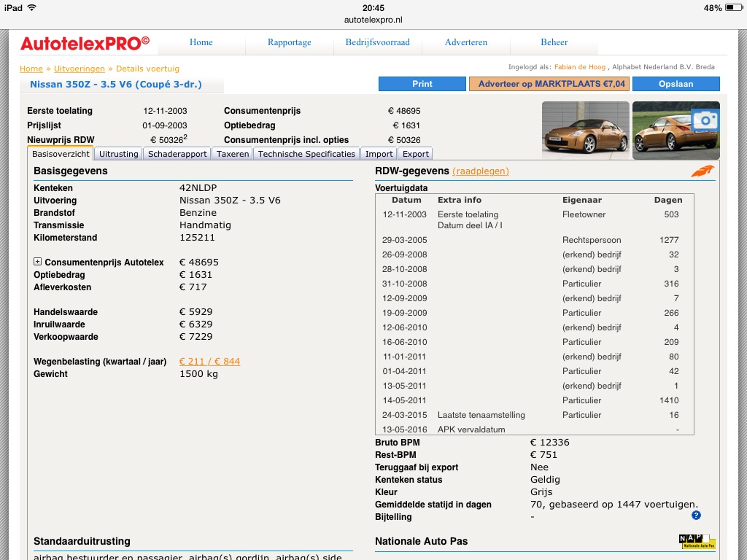Image resolution: width=747 pixels, height=560 pixels.
Task: Click the 12-11-2003 Eerste toelating row date
Action: click(x=404, y=214)
